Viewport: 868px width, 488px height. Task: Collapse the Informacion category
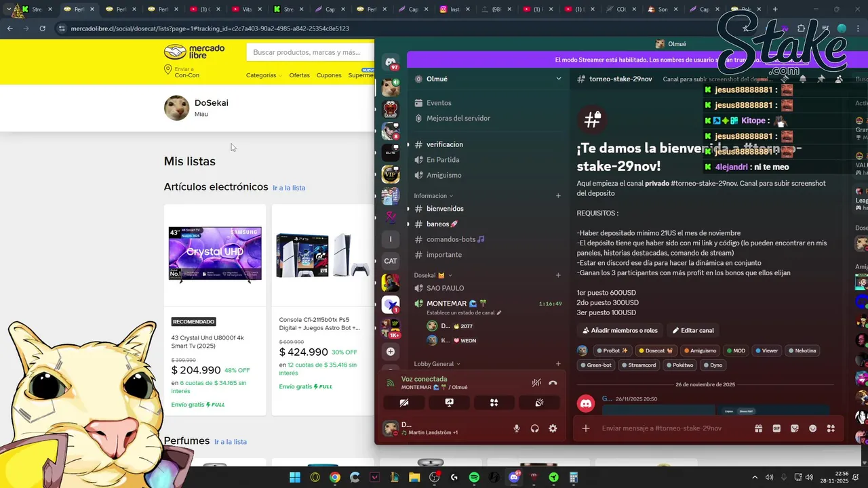pos(433,196)
